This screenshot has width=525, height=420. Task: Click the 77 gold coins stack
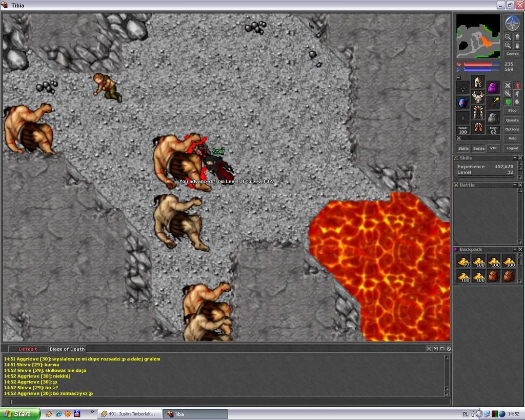click(x=463, y=262)
